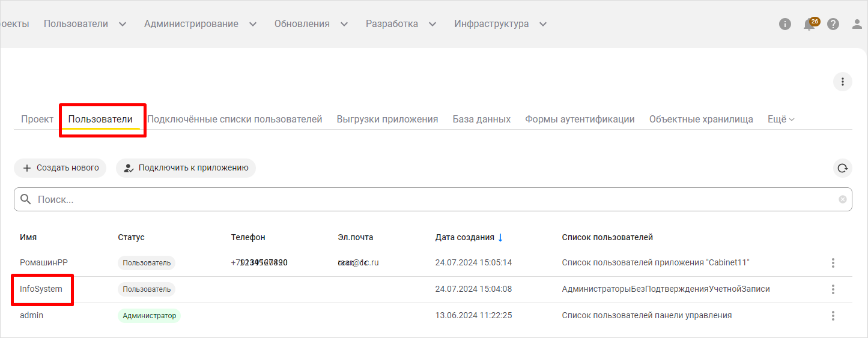The height and width of the screenshot is (338, 868).
Task: Click Список пользователей приложения "Cabinet11" cell
Action: pos(655,263)
